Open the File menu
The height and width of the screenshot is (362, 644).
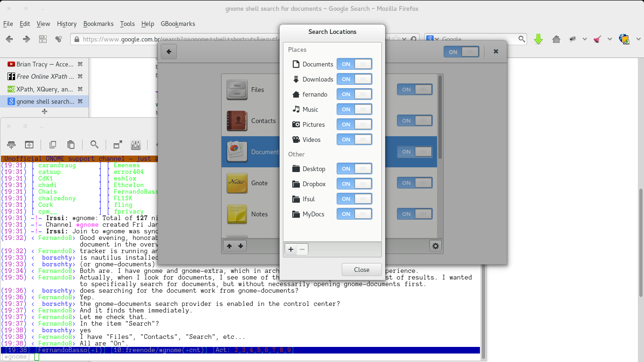pyautogui.click(x=8, y=24)
